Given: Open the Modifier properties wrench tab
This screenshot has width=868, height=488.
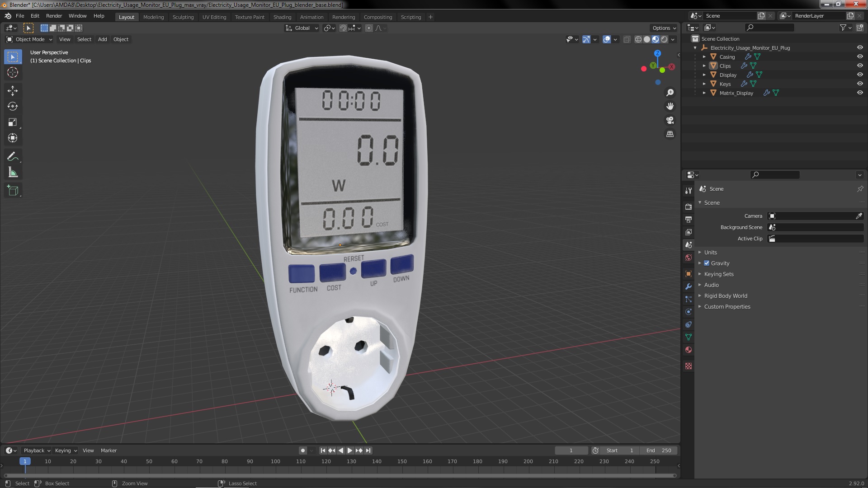Looking at the screenshot, I should click(x=689, y=286).
